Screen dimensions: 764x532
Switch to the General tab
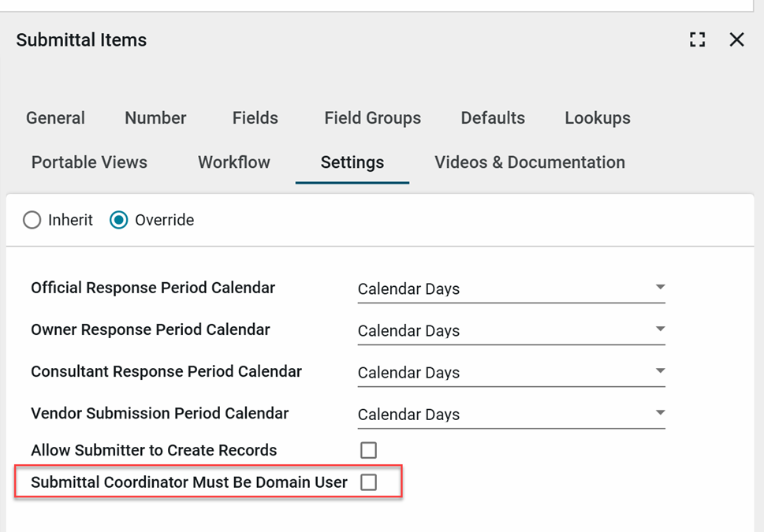point(55,118)
